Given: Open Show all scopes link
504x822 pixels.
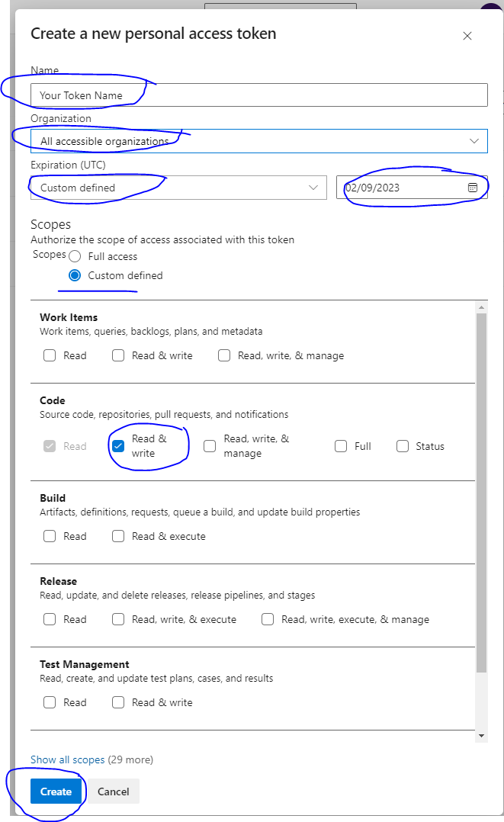Looking at the screenshot, I should 67,759.
